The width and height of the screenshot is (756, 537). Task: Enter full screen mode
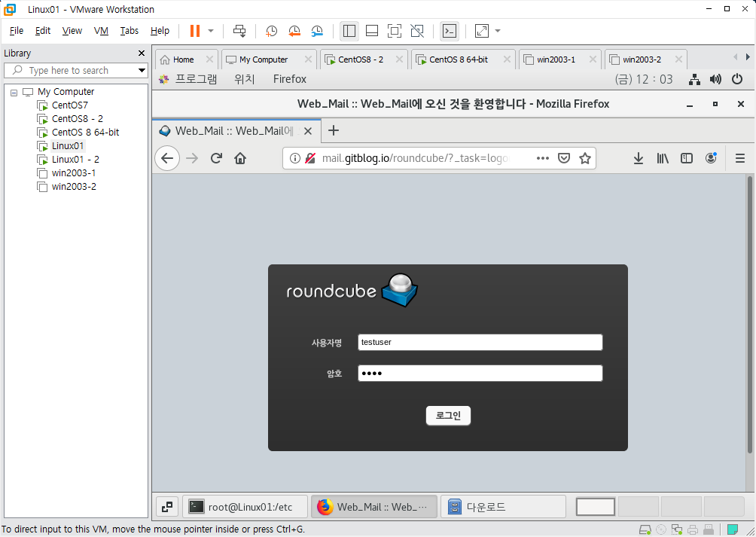(x=395, y=31)
